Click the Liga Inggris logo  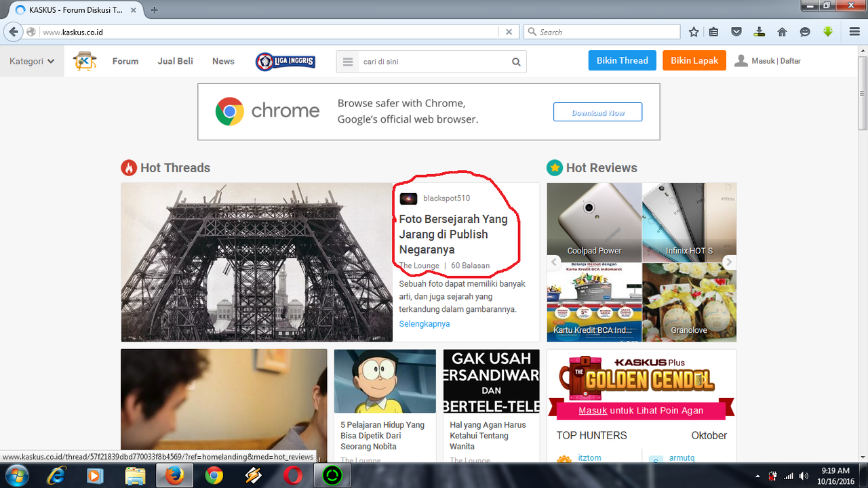click(285, 61)
